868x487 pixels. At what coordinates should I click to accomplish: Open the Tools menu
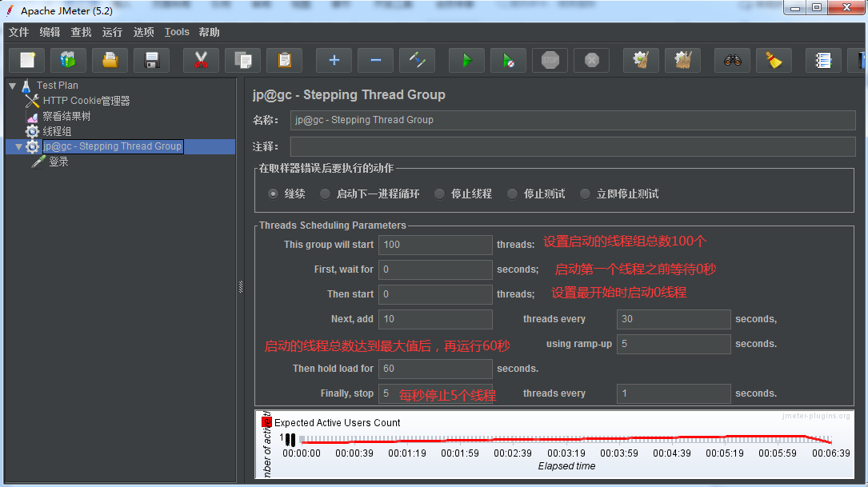coord(177,32)
